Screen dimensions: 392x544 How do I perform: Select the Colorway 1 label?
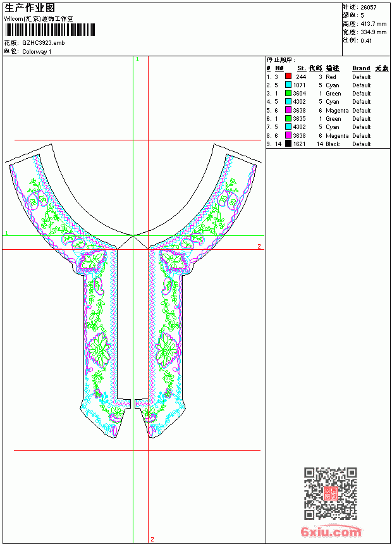[x=37, y=52]
